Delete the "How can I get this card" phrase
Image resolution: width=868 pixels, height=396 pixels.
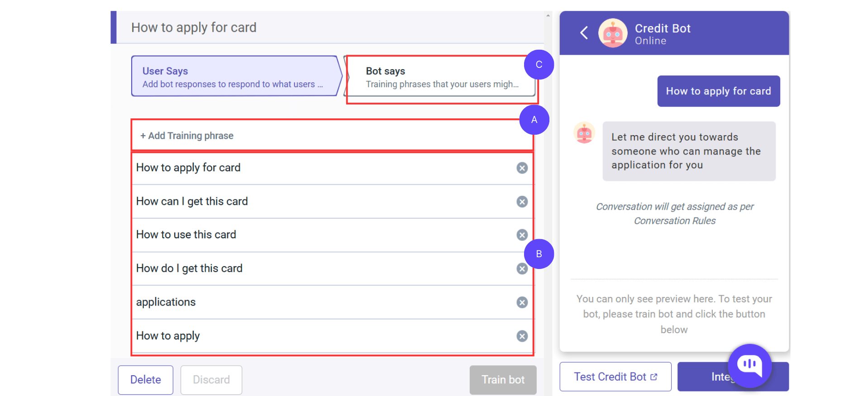(x=522, y=202)
